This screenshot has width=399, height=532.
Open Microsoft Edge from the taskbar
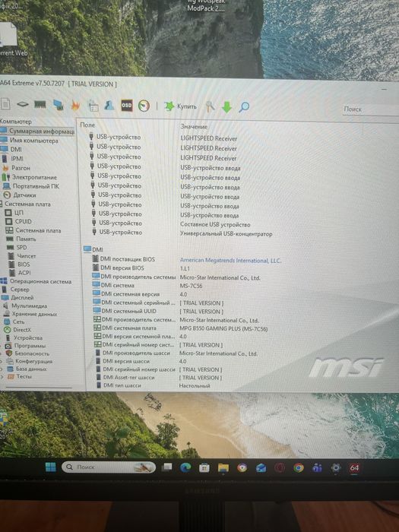coord(185,468)
